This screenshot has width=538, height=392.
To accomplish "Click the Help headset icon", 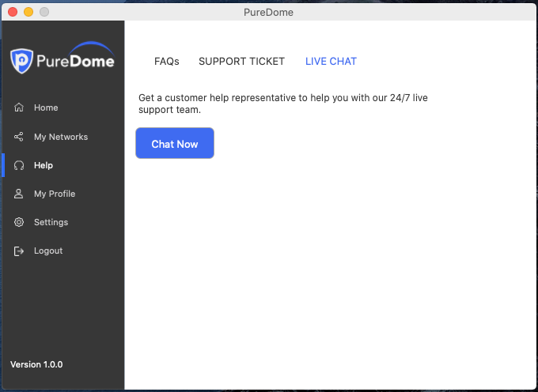I will tap(19, 165).
